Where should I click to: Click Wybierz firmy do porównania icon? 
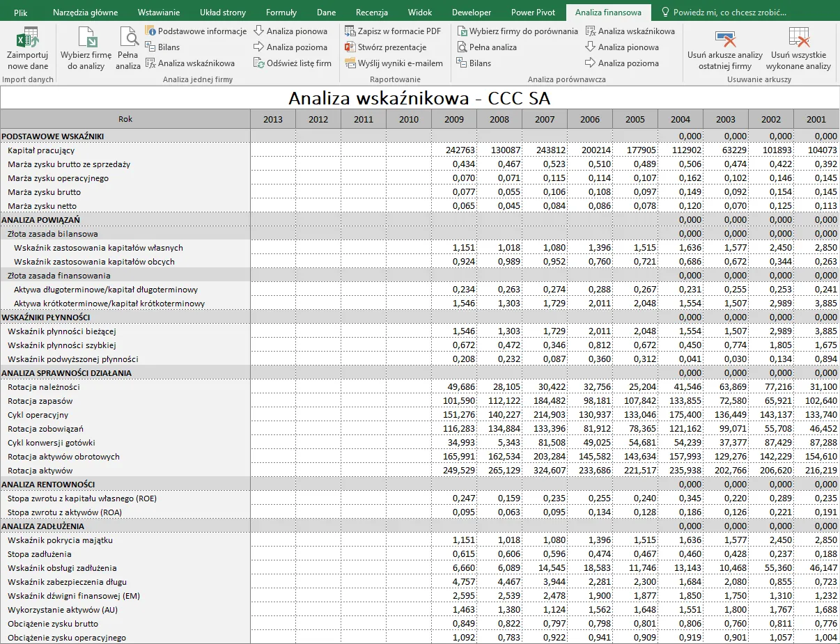pos(460,31)
